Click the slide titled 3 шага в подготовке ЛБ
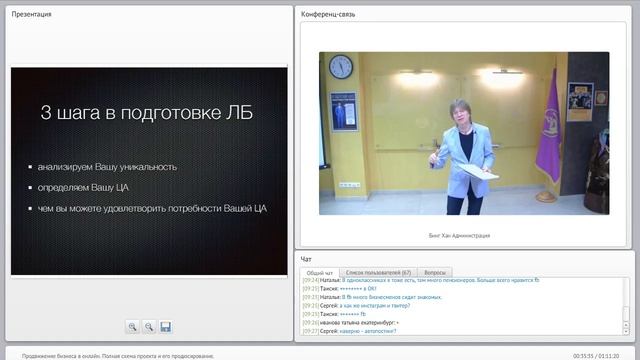This screenshot has height=360, width=640. [149, 171]
